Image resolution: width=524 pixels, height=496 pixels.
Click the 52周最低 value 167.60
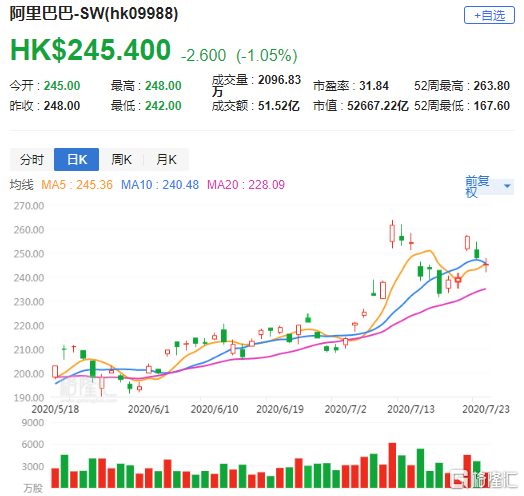click(x=492, y=106)
